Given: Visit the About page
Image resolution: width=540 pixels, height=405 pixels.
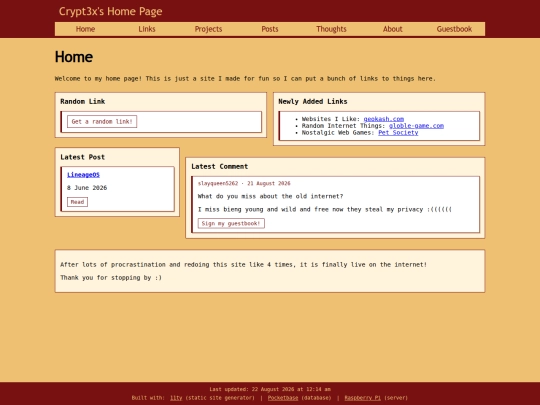Looking at the screenshot, I should [393, 29].
